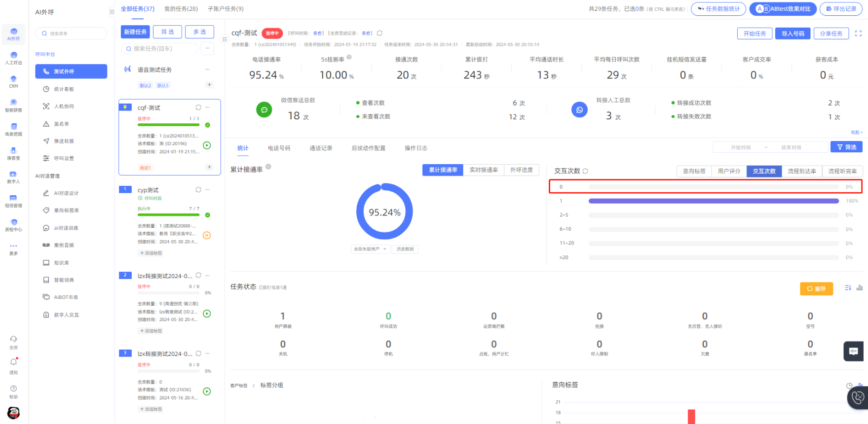Click the 导入号码 button
This screenshot has width=868, height=424.
coord(793,34)
